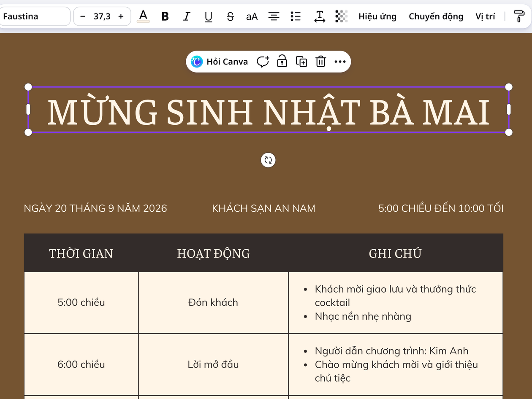Select the title MỪNG SINH NHẬT BÀ MAI
The image size is (532, 399).
click(x=268, y=112)
